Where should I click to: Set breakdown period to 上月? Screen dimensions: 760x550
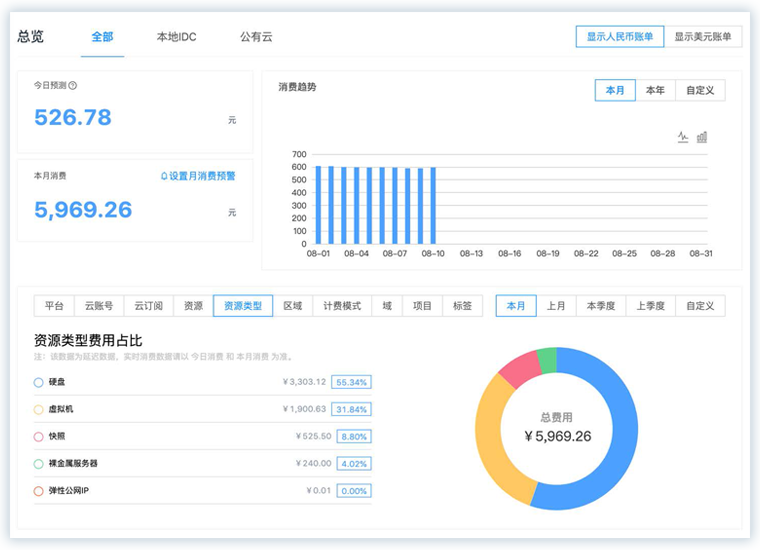pos(556,306)
